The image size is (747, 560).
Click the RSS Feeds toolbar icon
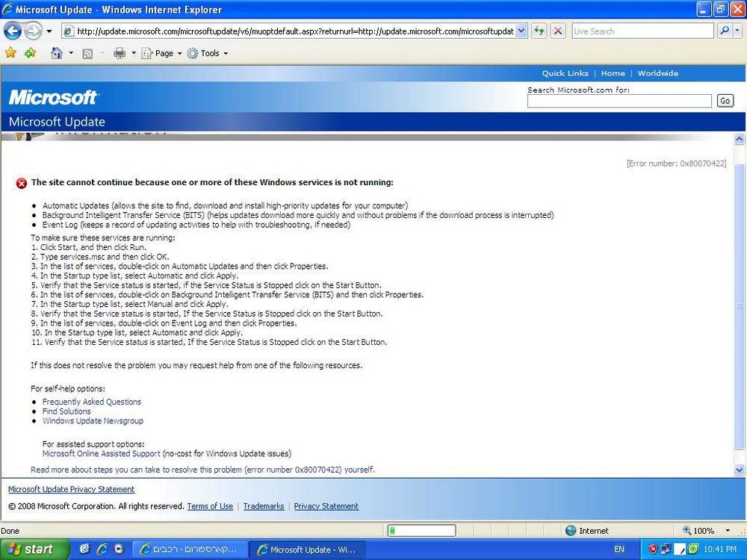pos(87,53)
